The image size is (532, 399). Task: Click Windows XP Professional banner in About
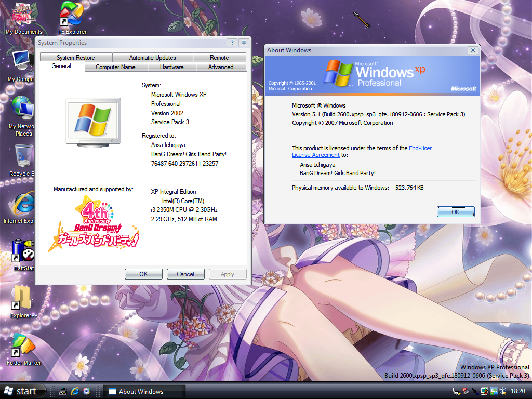point(372,75)
